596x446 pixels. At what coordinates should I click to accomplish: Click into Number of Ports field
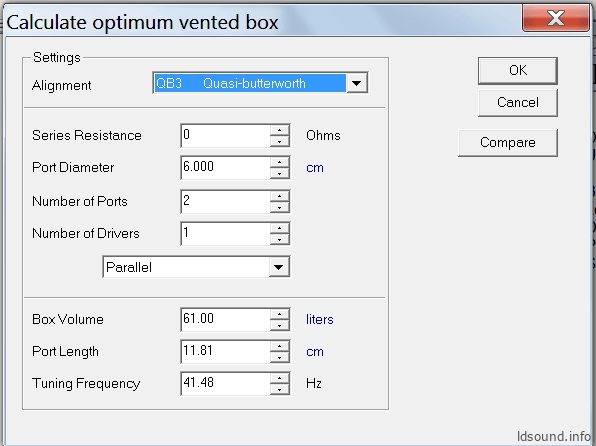226,201
